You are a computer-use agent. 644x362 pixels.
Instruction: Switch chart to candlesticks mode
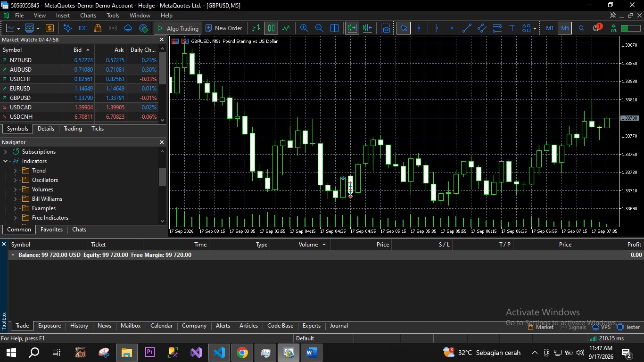click(x=271, y=28)
